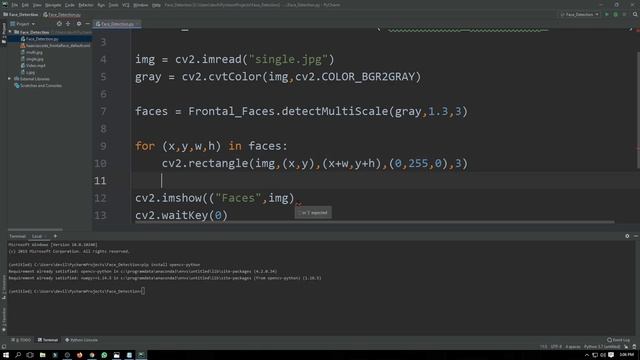The image size is (640, 360).
Task: Open the Window menu
Action: pos(140,5)
